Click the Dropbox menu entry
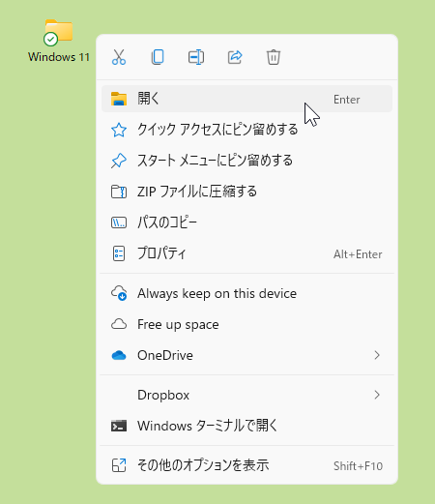435x504 pixels. tap(246, 395)
